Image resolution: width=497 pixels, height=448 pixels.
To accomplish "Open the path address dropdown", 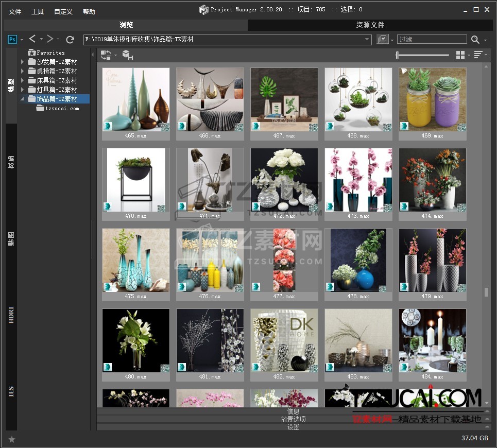I will (x=367, y=40).
